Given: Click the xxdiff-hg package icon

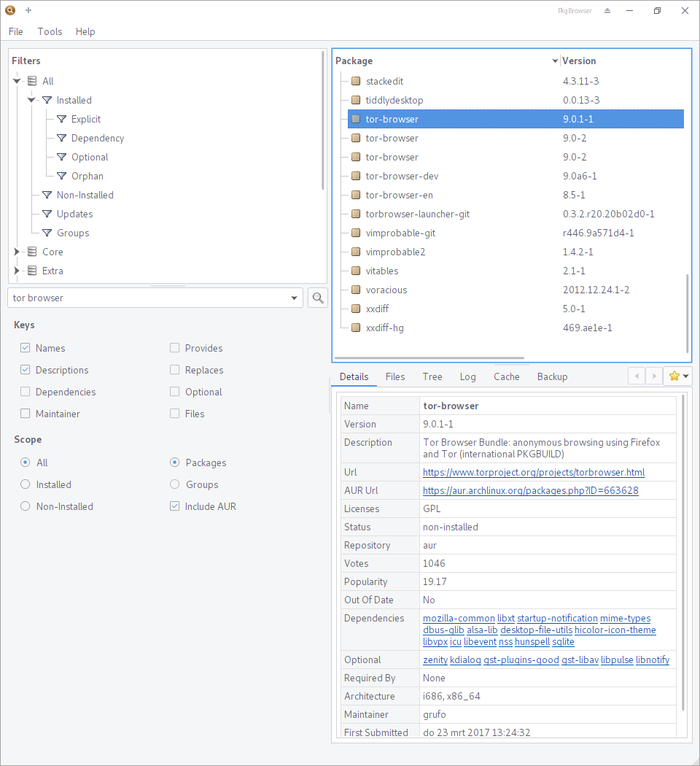Looking at the screenshot, I should click(x=356, y=328).
